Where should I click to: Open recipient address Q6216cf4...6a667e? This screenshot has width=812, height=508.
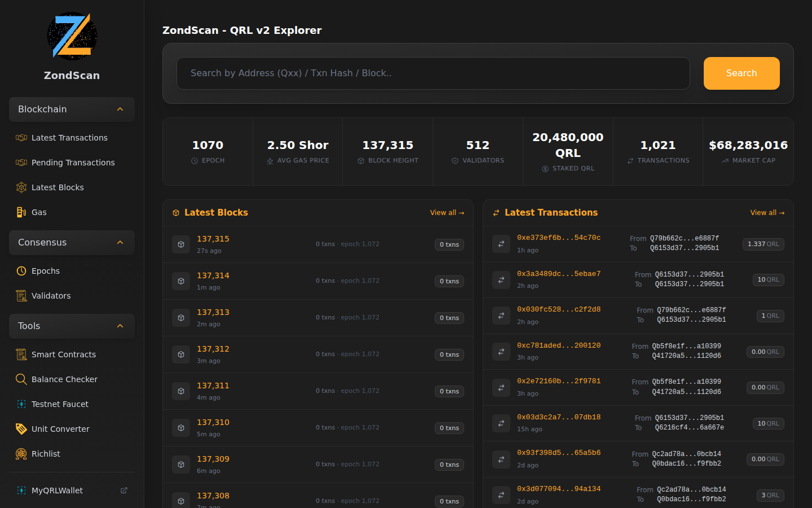pyautogui.click(x=689, y=427)
